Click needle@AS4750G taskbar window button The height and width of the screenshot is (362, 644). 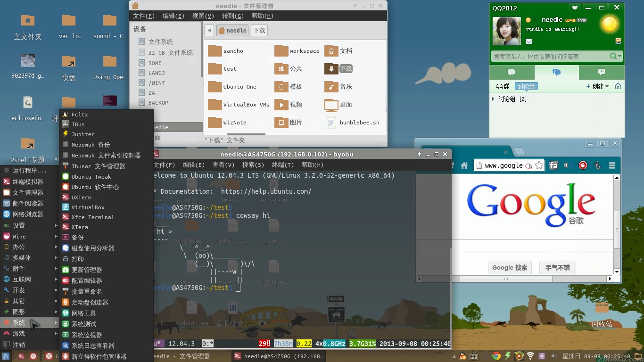(x=279, y=356)
